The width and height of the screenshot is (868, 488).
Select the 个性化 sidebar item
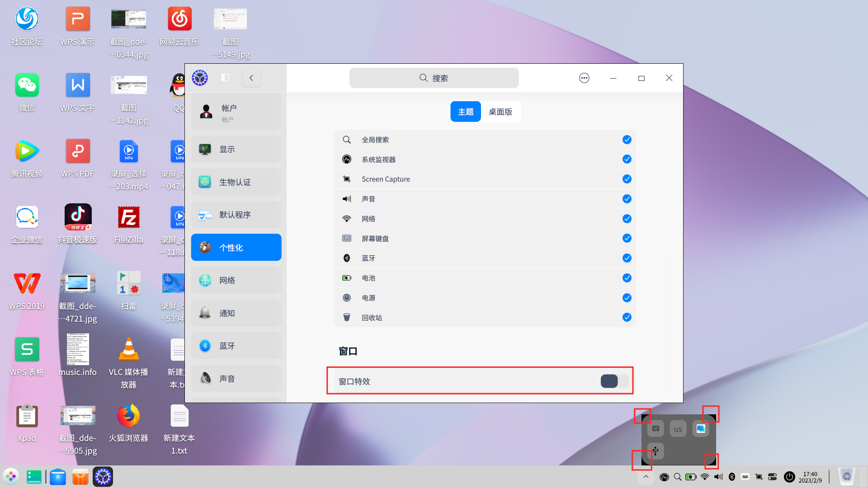(236, 247)
